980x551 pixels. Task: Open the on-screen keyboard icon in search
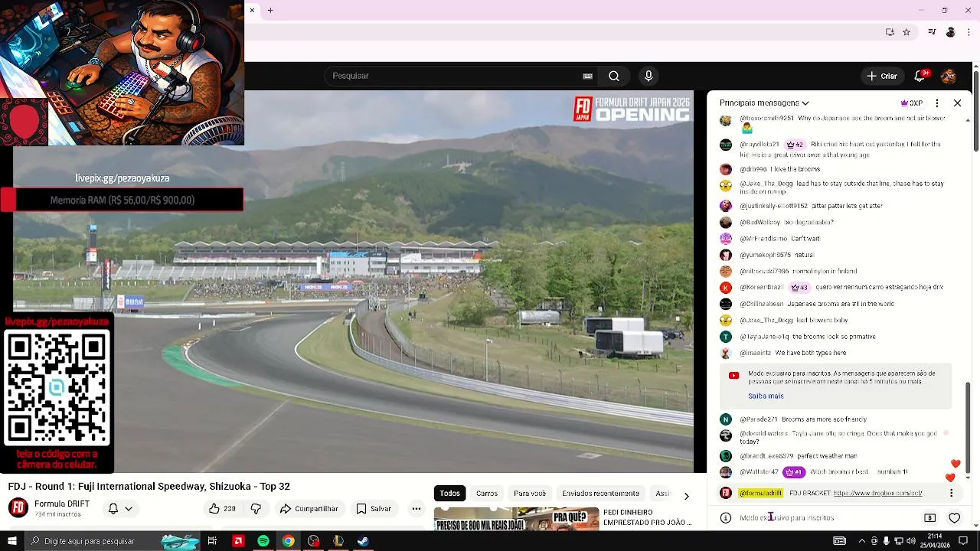[587, 76]
